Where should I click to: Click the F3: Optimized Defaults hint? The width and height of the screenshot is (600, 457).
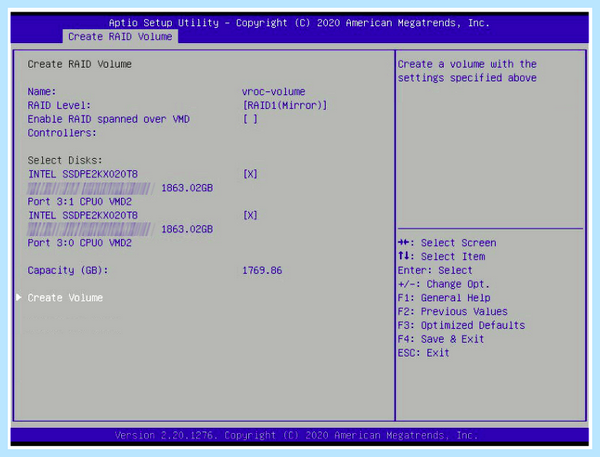pyautogui.click(x=461, y=326)
